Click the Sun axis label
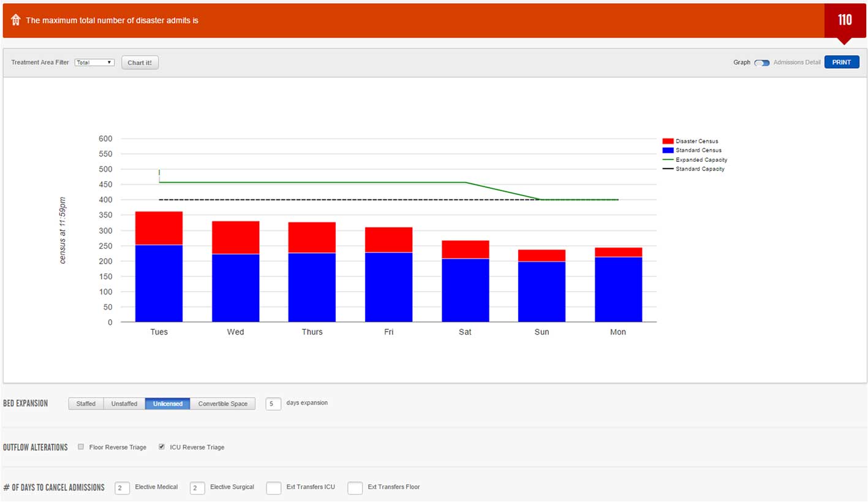The width and height of the screenshot is (868, 502). tap(542, 332)
